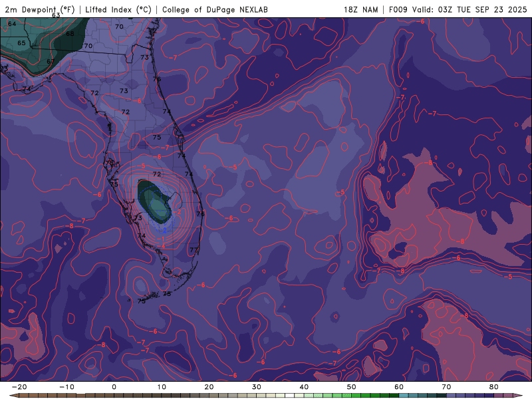Click the red -2 lifted index contour label
Screen dimensions: 532x399
pyautogui.click(x=178, y=211)
